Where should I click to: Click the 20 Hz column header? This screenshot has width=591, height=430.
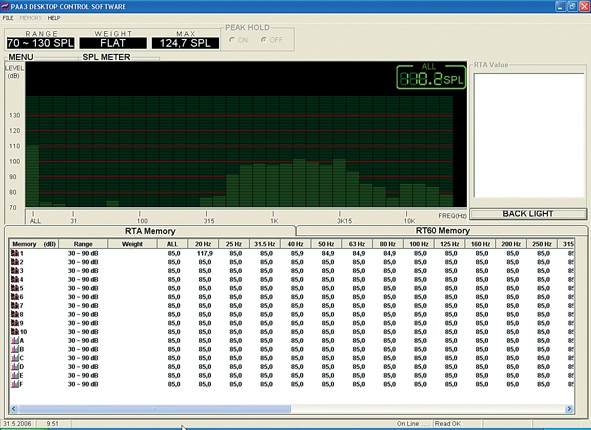click(x=203, y=244)
